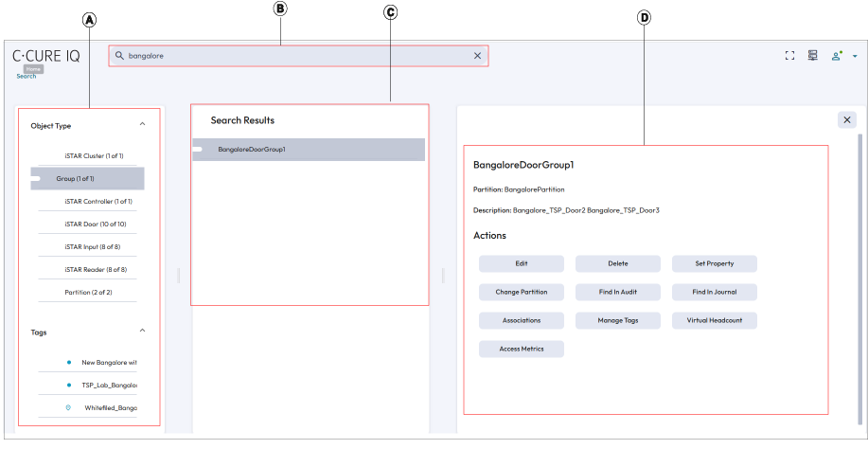Screen dimensions: 868x449
Task: Open the server status icon
Action: (x=813, y=56)
